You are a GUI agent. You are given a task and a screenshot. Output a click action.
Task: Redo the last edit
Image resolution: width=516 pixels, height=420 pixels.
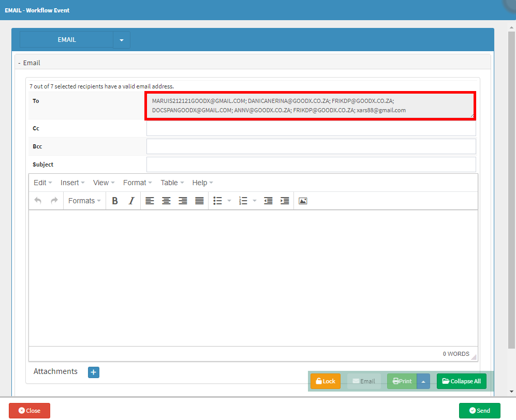pos(54,201)
